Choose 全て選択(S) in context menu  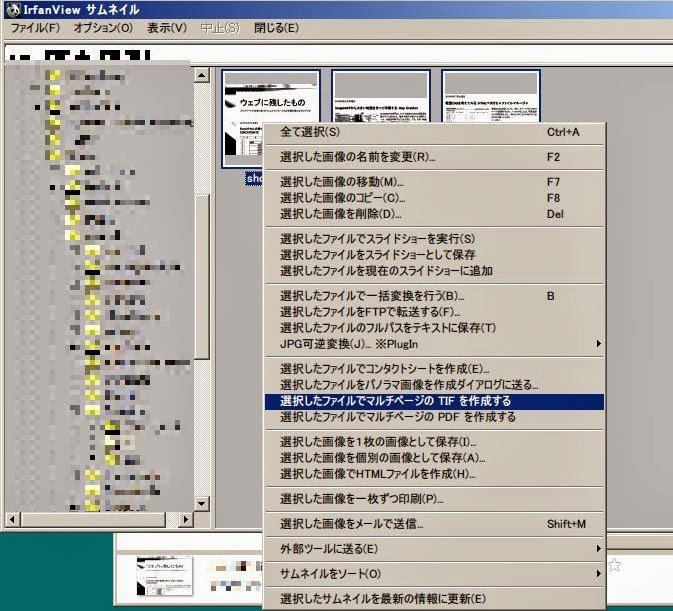tap(434, 132)
